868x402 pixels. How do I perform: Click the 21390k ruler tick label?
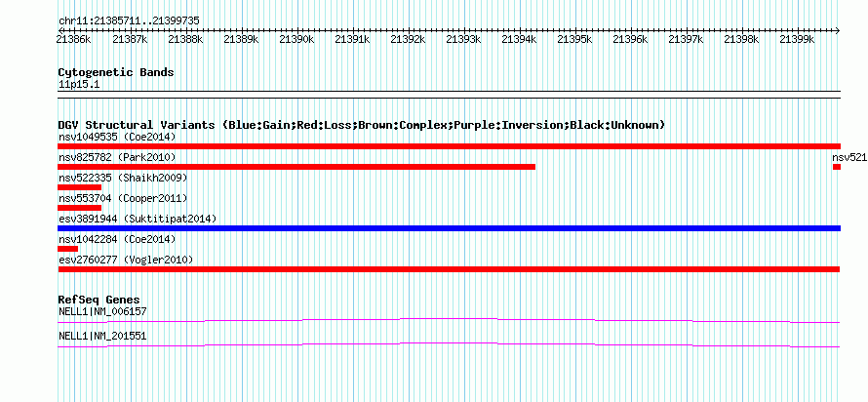point(297,39)
